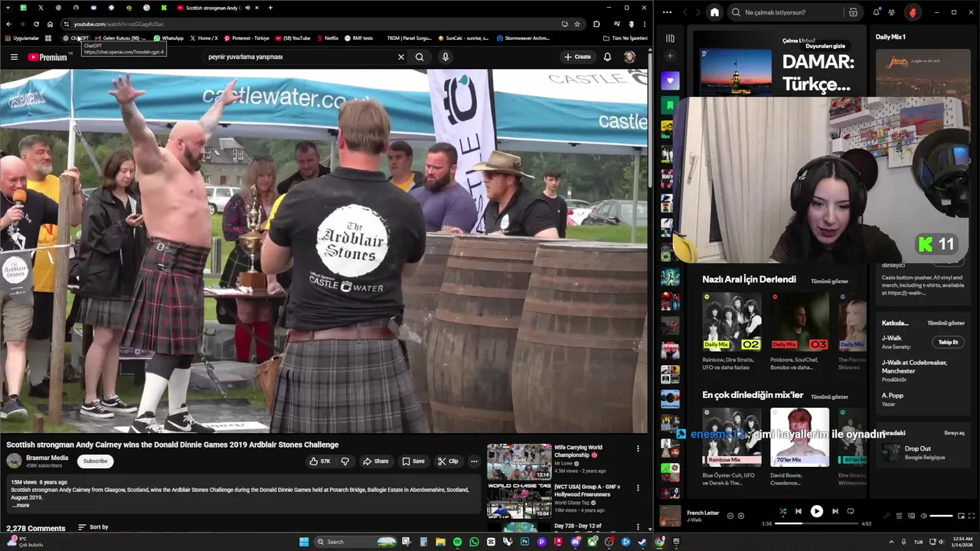Click the Chrome home button
Image resolution: width=980 pixels, height=551 pixels.
(x=50, y=24)
